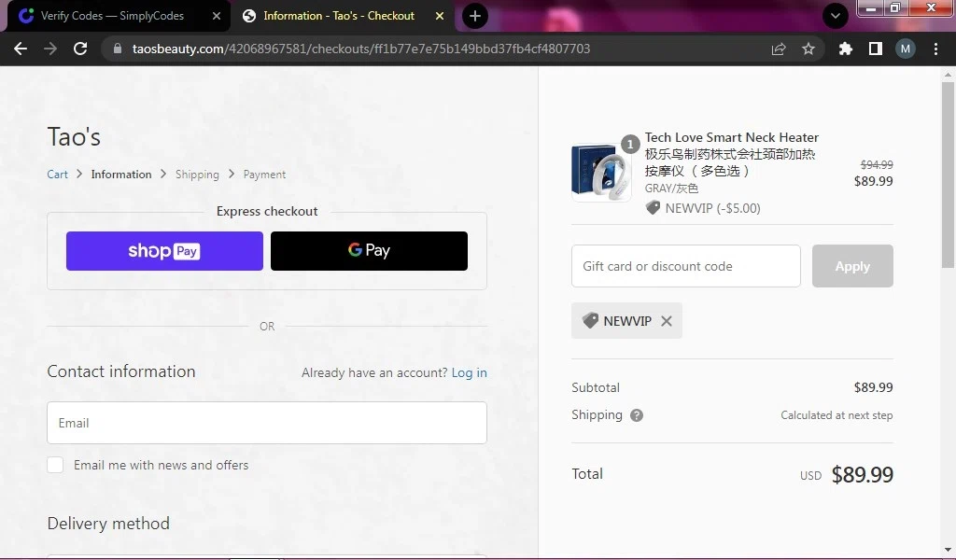This screenshot has height=560, width=956.
Task: Open Chrome three-dot menu
Action: click(x=935, y=49)
